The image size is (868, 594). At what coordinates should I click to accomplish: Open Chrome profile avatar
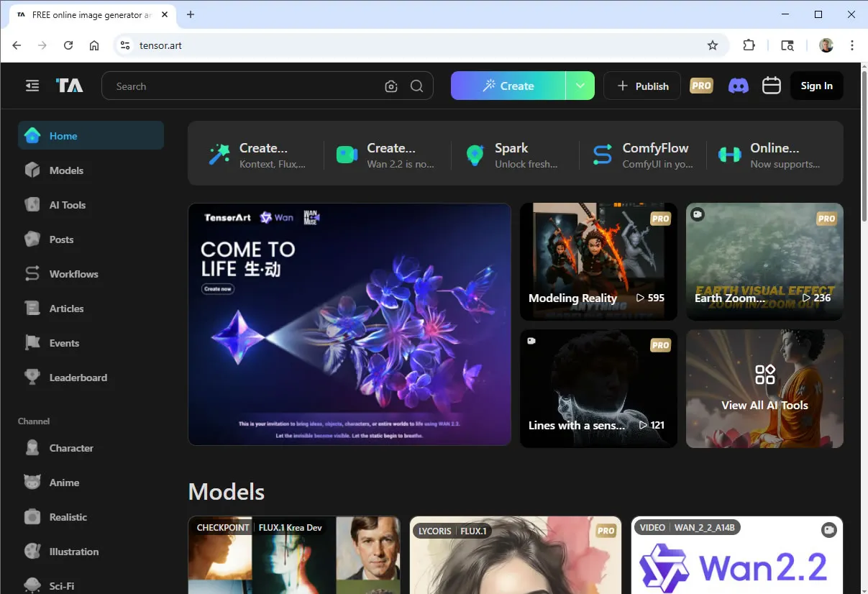(x=826, y=45)
